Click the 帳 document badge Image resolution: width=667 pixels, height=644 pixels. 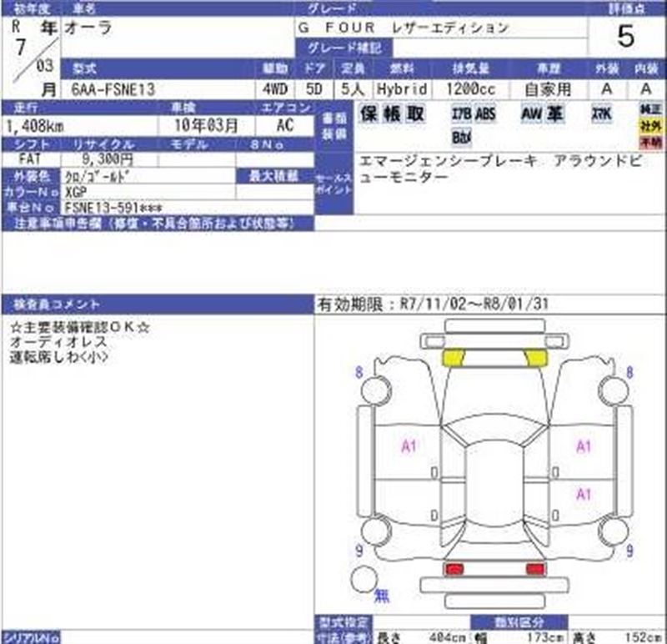(392, 113)
